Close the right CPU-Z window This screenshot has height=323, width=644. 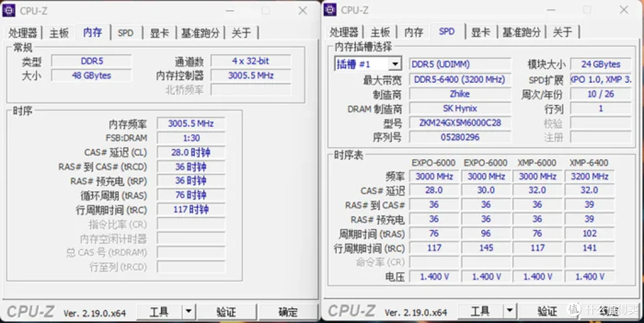coord(624,10)
